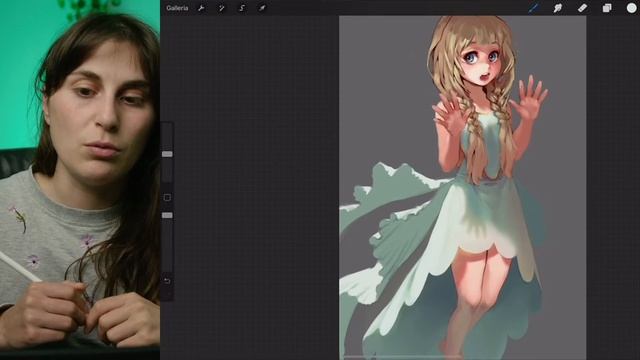The width and height of the screenshot is (640, 360).
Task: Click the brush opacity slider handle
Action: (x=167, y=215)
